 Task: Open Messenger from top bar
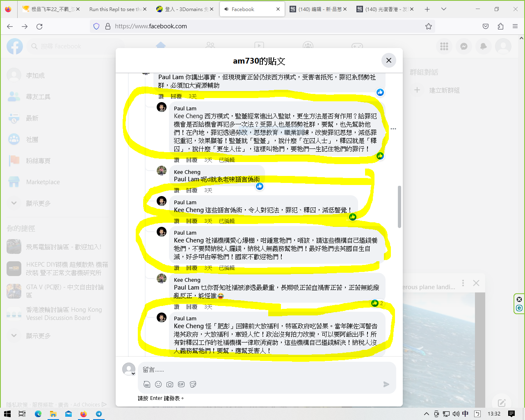tap(464, 46)
